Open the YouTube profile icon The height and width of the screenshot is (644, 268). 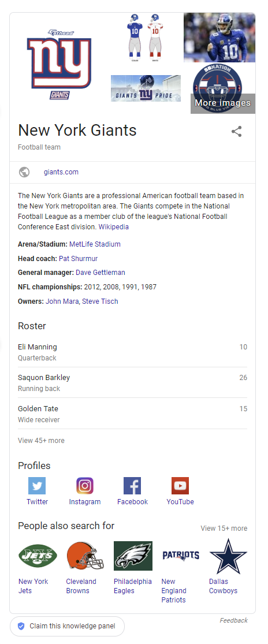[x=180, y=486]
